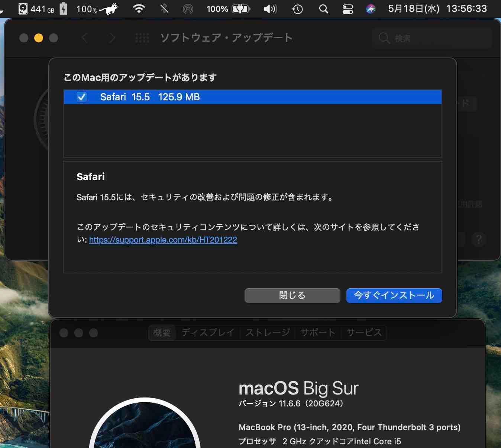Switch to ディスプレイ tab
This screenshot has height=448, width=501.
(208, 332)
